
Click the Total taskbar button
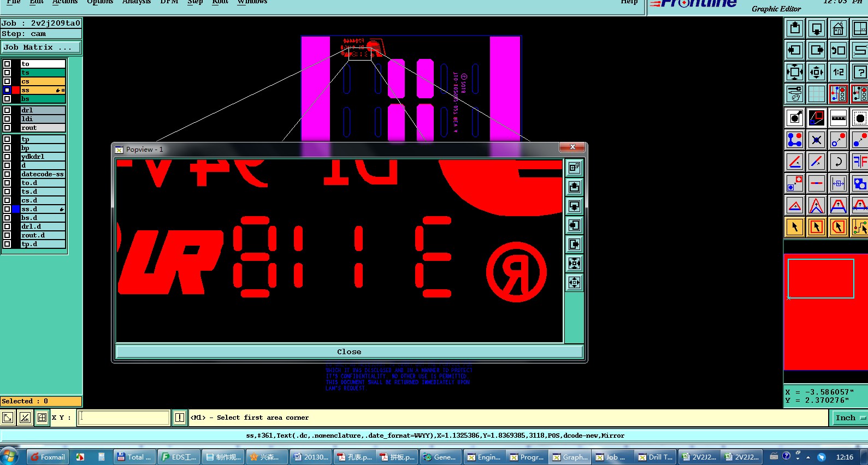(x=134, y=457)
